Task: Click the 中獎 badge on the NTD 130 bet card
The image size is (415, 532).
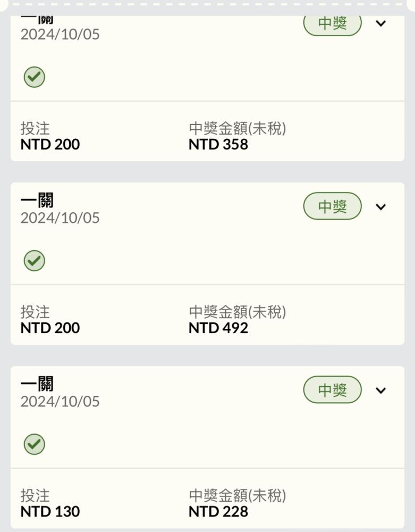Action: [x=332, y=389]
